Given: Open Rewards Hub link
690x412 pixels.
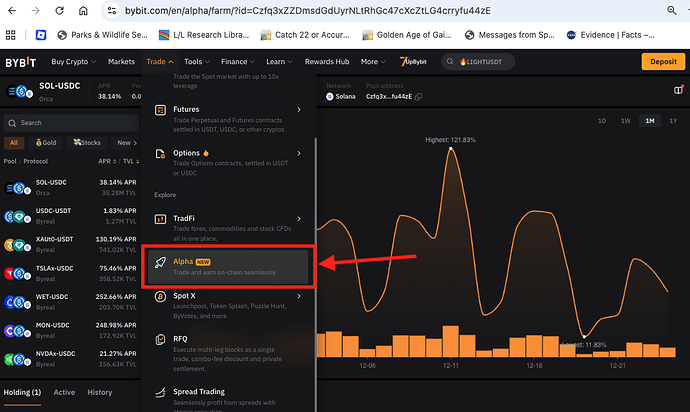Looking at the screenshot, I should pyautogui.click(x=327, y=62).
